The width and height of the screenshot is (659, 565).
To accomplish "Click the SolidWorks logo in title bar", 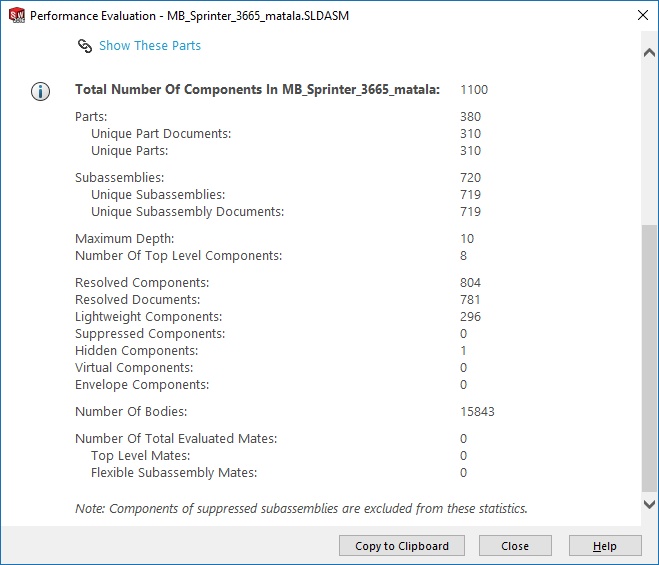I will pos(17,15).
